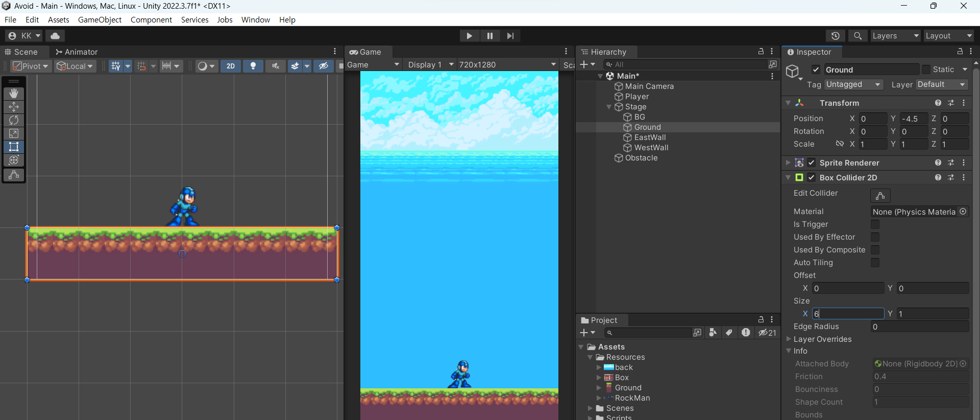The image size is (980, 420).
Task: Open the GameObject menu
Action: coord(100,19)
